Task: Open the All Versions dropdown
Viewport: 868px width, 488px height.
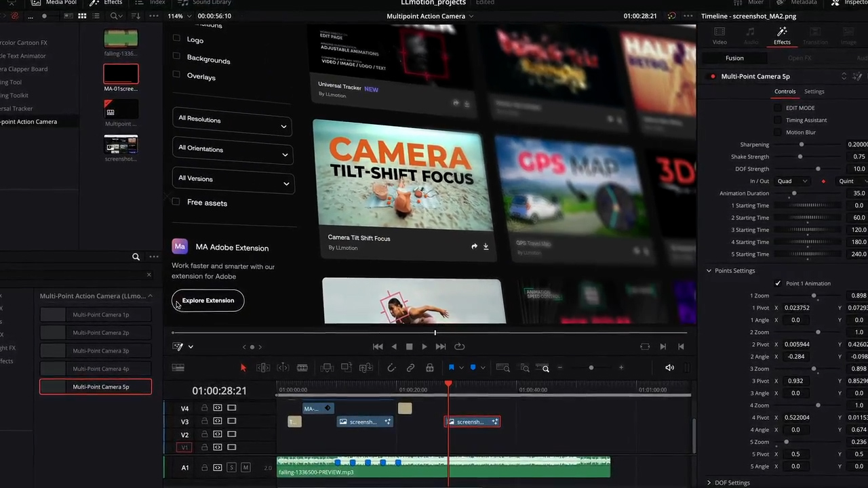Action: pyautogui.click(x=233, y=181)
